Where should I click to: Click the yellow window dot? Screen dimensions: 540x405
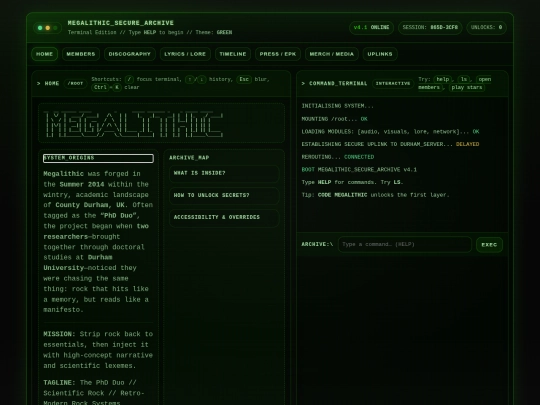pos(48,28)
